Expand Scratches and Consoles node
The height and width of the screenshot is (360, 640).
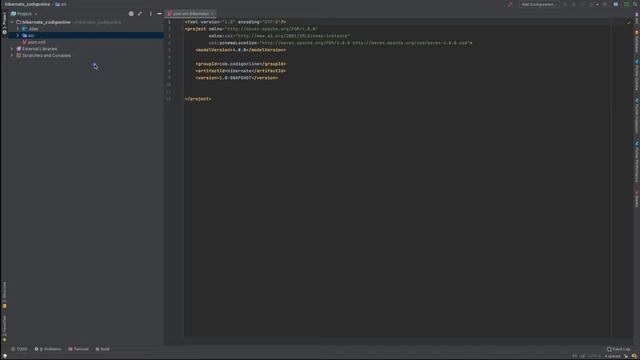12,56
